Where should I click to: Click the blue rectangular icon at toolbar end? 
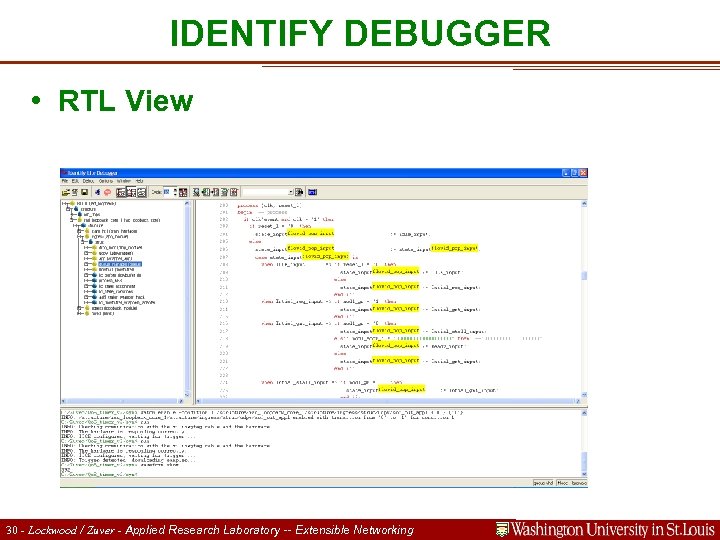point(312,192)
